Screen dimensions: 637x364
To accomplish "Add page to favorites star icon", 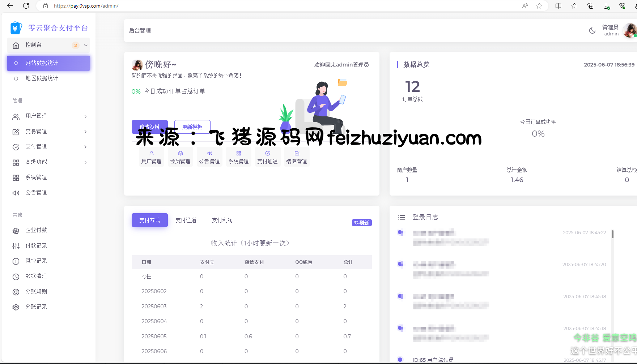I will coord(539,6).
